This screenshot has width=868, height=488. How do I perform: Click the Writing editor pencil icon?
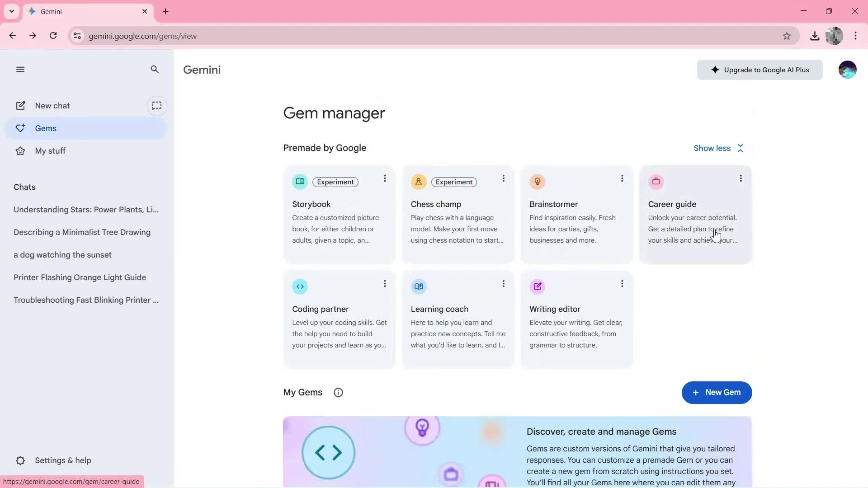click(x=537, y=286)
